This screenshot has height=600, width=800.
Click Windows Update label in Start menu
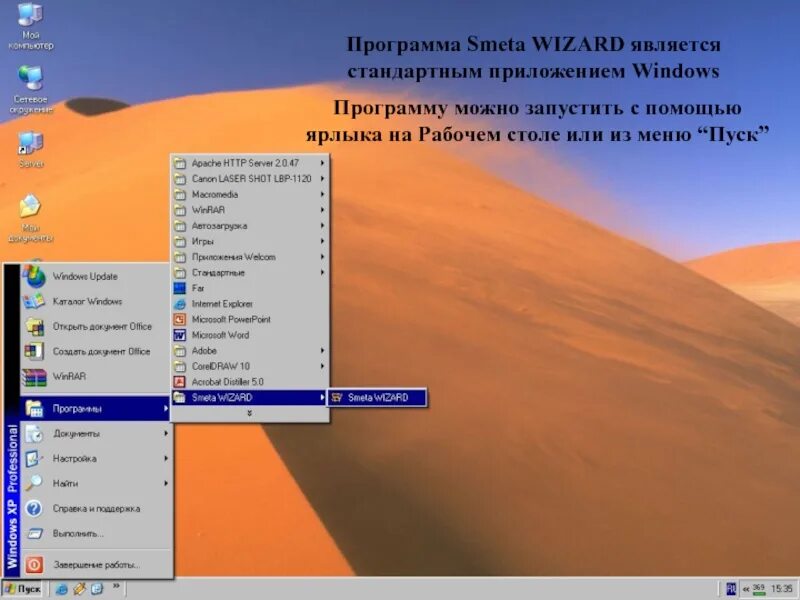85,277
